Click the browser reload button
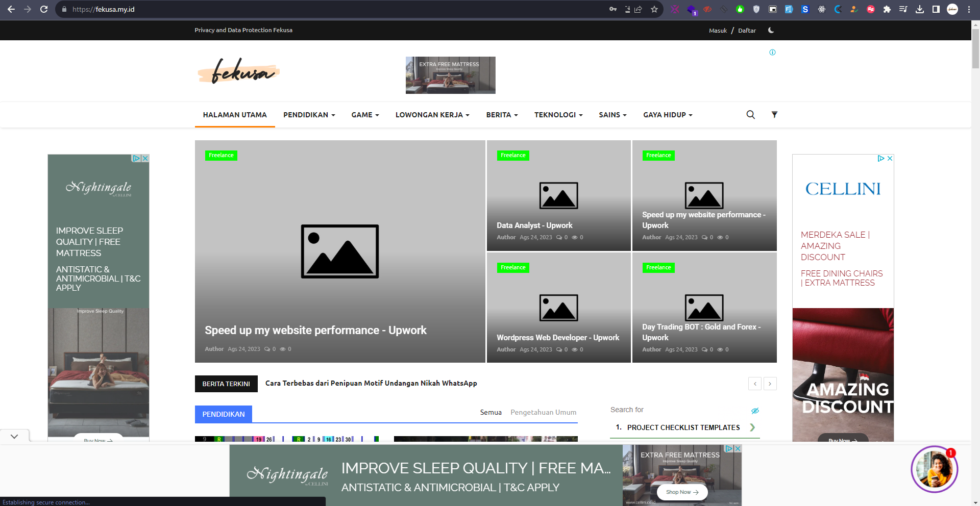 pyautogui.click(x=44, y=9)
